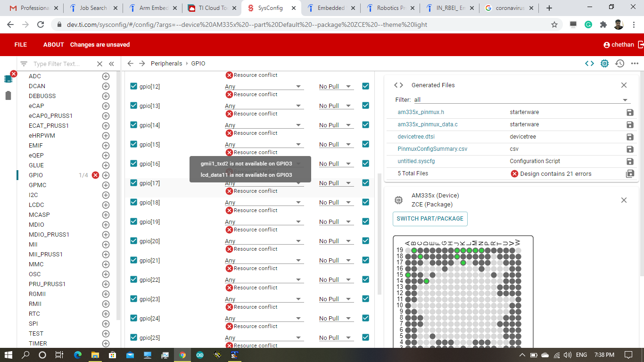Open the FILE menu
644x362 pixels.
pyautogui.click(x=21, y=44)
